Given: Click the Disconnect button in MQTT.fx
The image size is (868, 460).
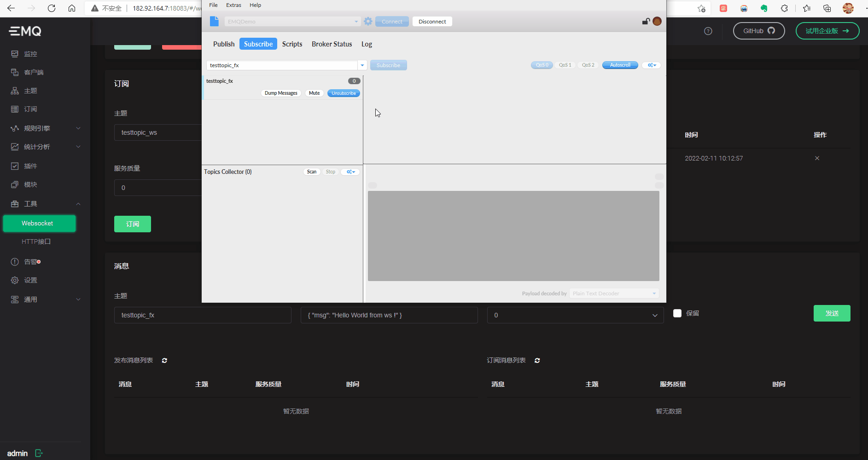Looking at the screenshot, I should 432,22.
